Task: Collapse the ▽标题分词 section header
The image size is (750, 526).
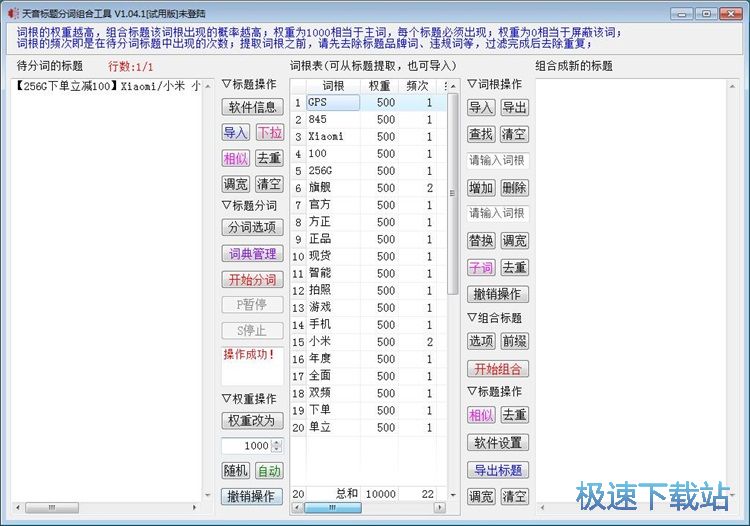Action: click(x=249, y=206)
